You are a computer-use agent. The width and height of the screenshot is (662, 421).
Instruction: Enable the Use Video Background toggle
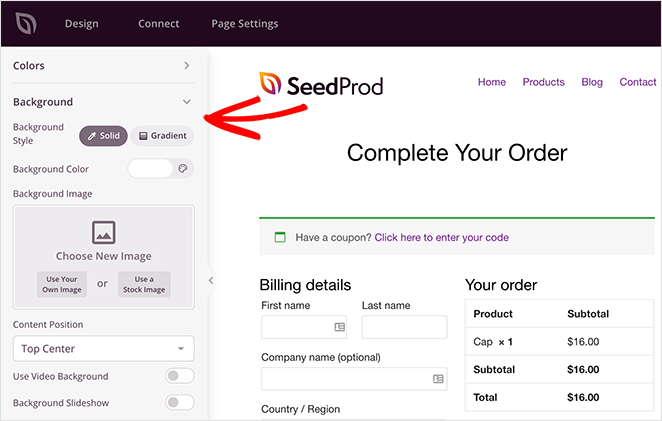click(x=180, y=376)
